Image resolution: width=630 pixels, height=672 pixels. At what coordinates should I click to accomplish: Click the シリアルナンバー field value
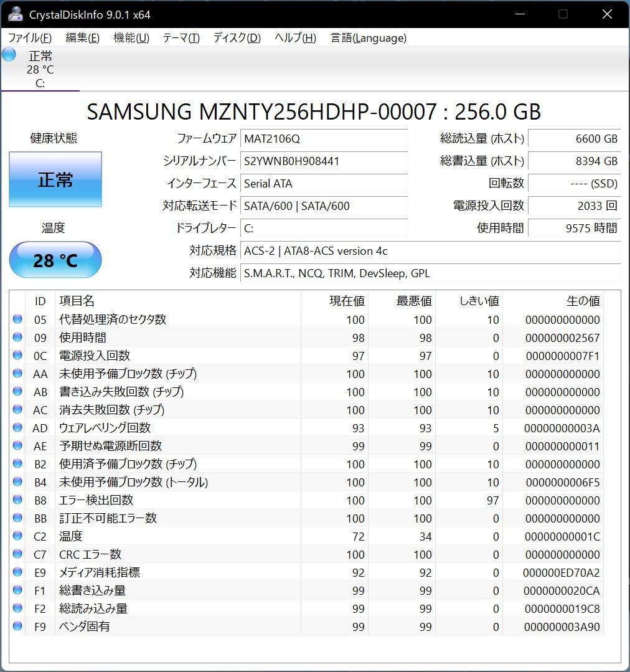click(x=324, y=161)
